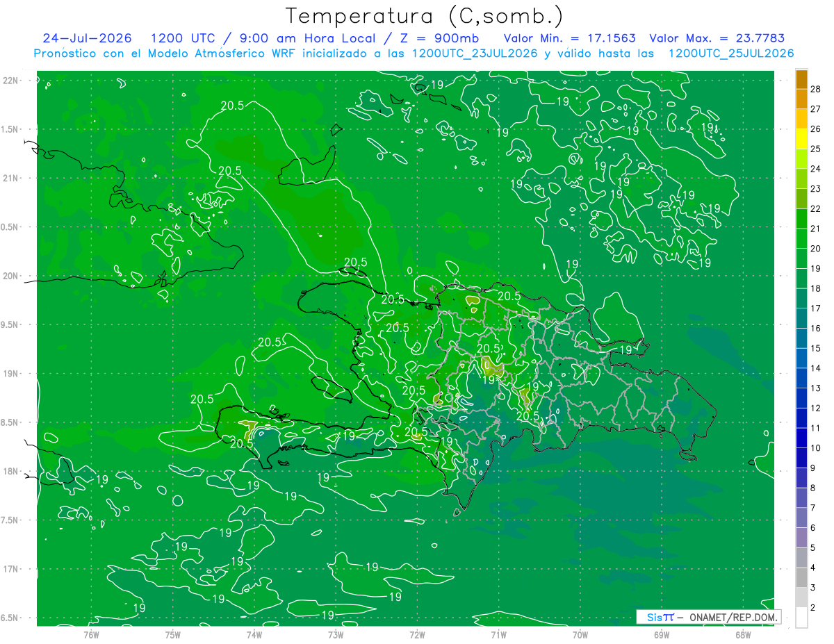Click the "20" value on the color scale

click(816, 248)
